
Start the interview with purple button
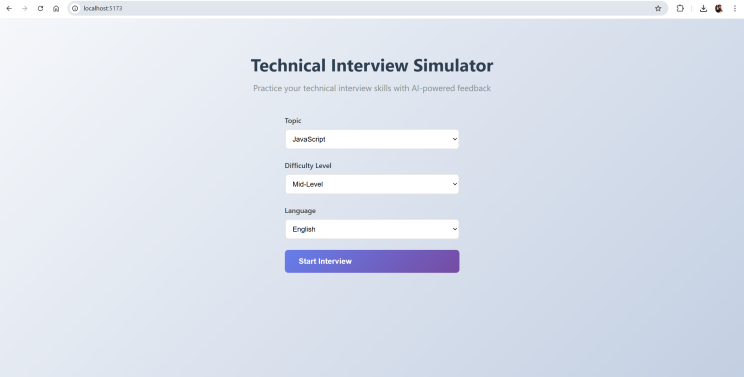372,261
